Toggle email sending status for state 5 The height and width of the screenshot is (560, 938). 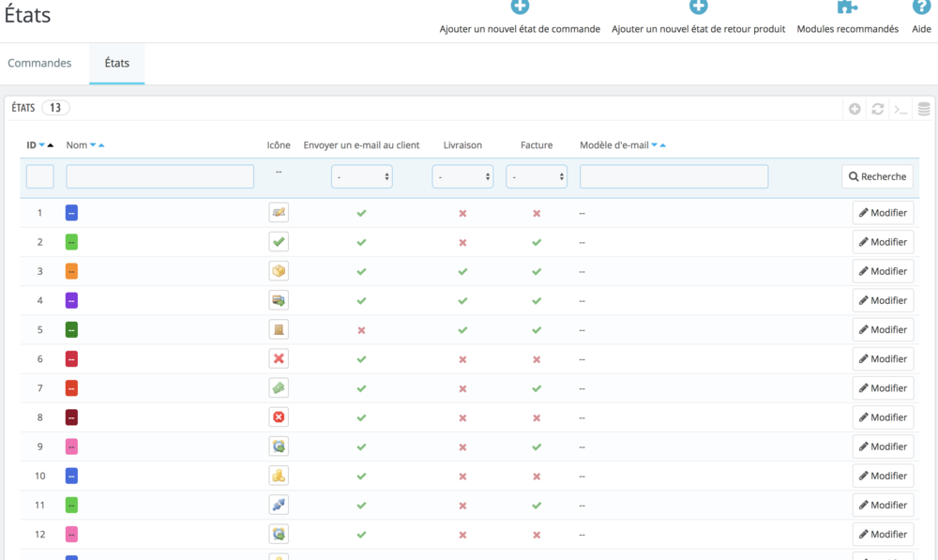(x=361, y=330)
